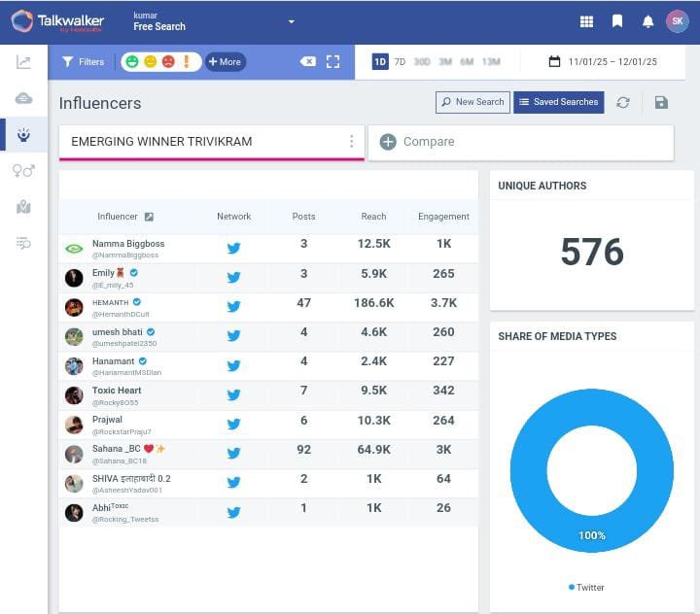
Task: Clear filters with the backspace icon
Action: 308,61
